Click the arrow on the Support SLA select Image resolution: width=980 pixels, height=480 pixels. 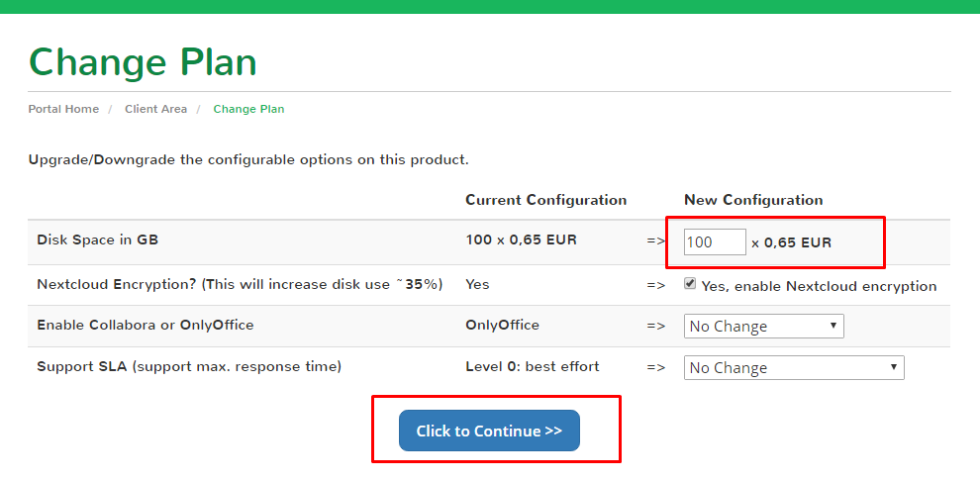click(x=894, y=367)
